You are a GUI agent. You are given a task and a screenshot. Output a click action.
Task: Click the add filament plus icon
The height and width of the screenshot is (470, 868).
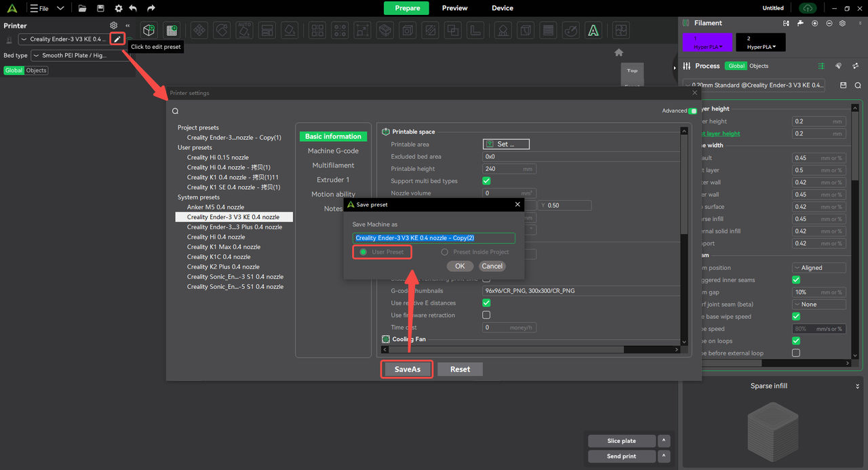click(814, 23)
